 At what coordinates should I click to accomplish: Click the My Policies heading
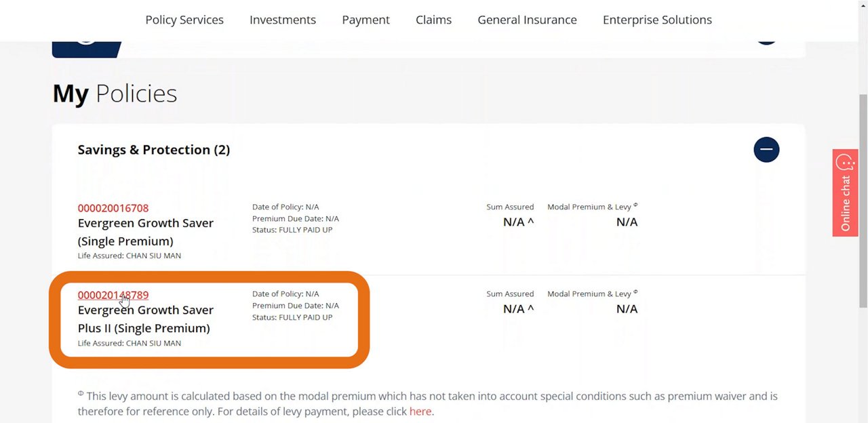click(x=115, y=94)
